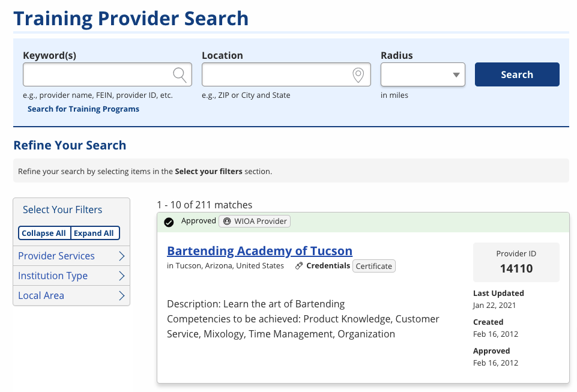577x392 pixels.
Task: Click the black Approved checkmark icon
Action: (x=169, y=221)
